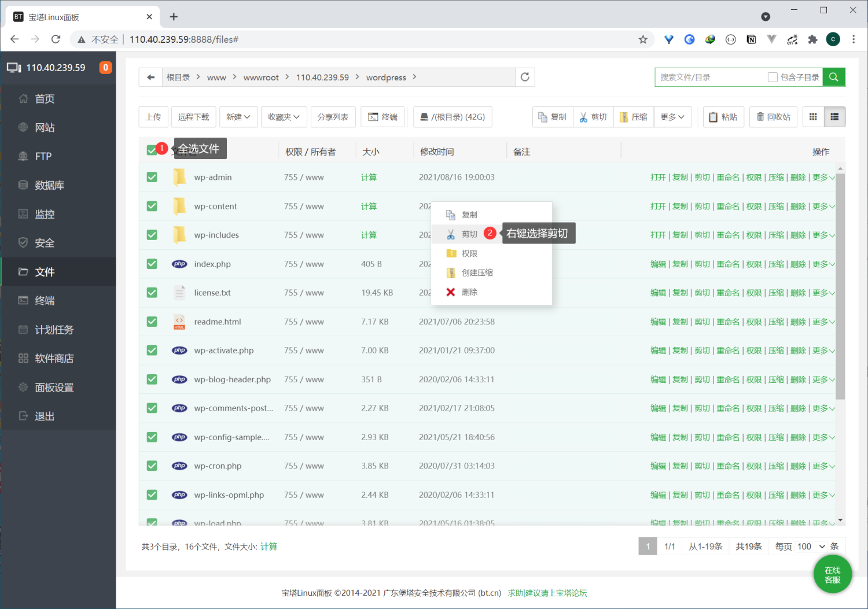Expand 更多 for wp-admin row
The image size is (868, 609).
click(823, 178)
